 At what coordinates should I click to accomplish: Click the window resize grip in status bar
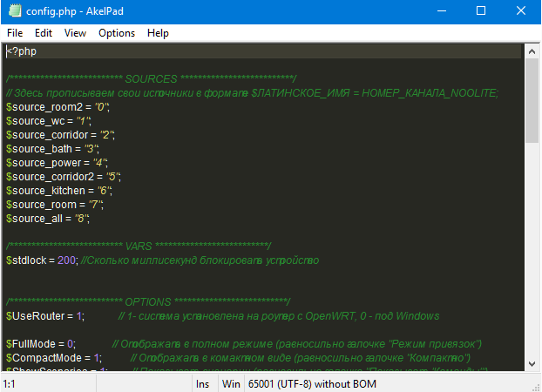[537, 387]
